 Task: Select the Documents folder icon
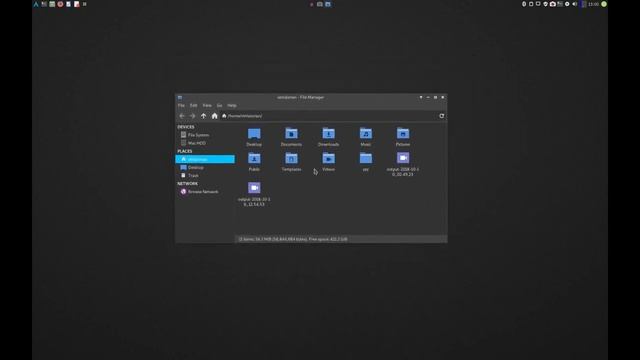(x=291, y=134)
